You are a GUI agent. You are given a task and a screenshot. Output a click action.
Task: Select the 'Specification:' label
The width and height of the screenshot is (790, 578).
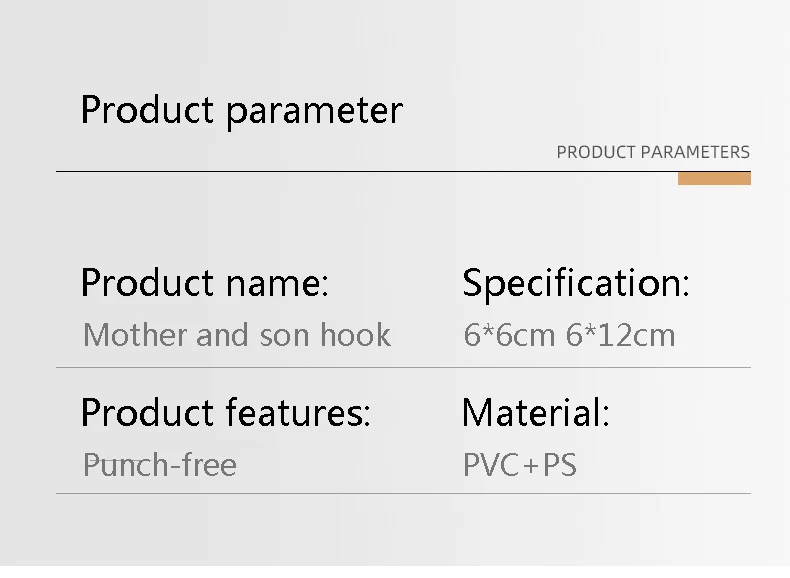click(x=576, y=284)
